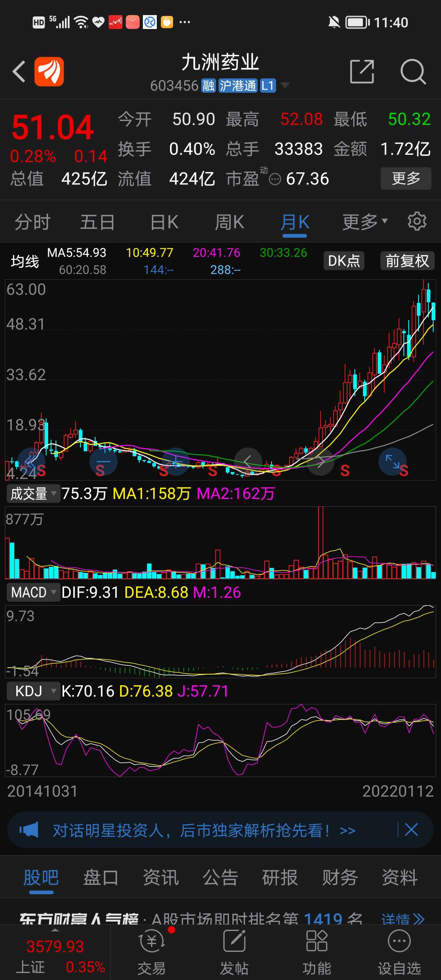Tap the 更多 quote details button
Screen dimensions: 441x980
pyautogui.click(x=406, y=178)
